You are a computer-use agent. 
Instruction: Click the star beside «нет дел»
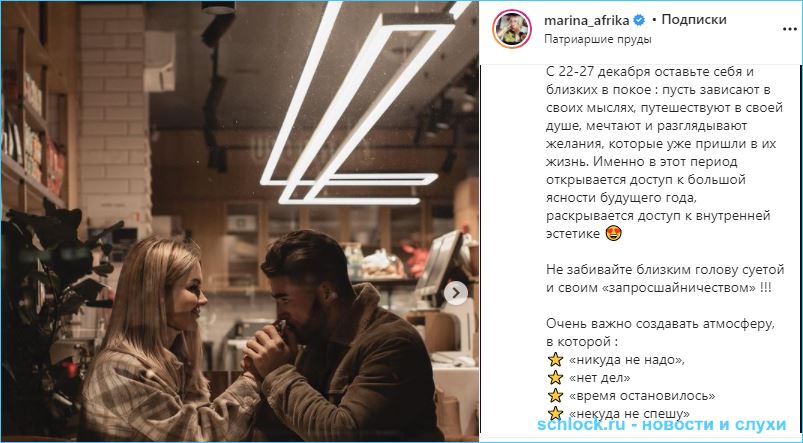pyautogui.click(x=555, y=378)
